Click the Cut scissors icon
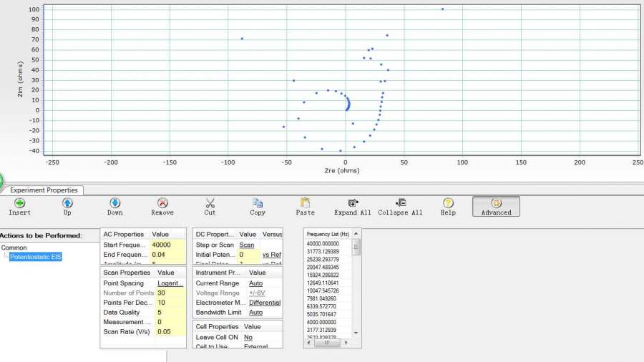The width and height of the screenshot is (644, 362). pyautogui.click(x=210, y=203)
